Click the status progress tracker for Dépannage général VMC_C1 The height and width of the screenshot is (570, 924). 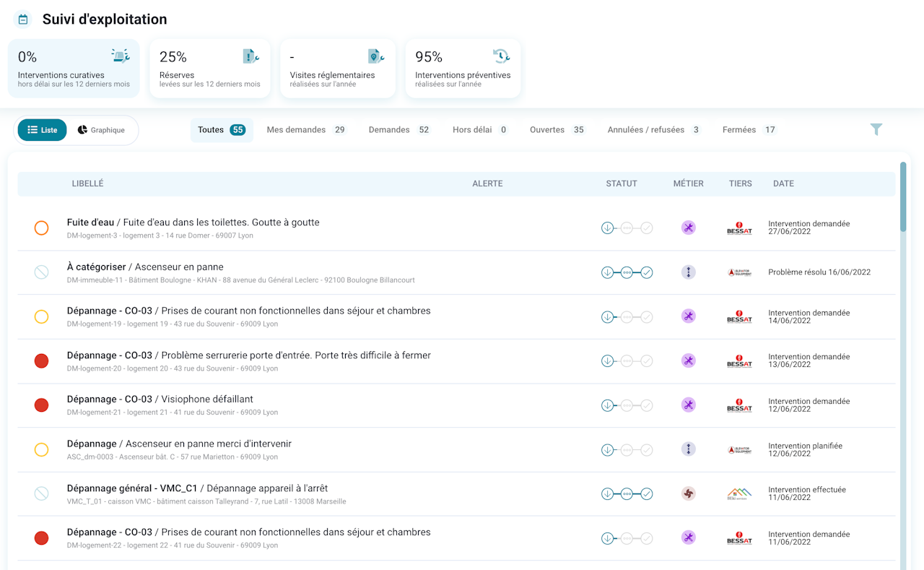point(627,494)
